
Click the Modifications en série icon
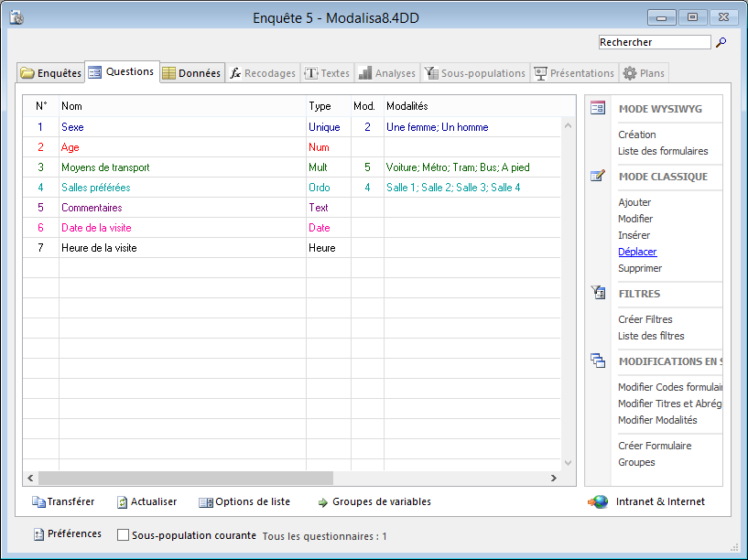click(598, 361)
